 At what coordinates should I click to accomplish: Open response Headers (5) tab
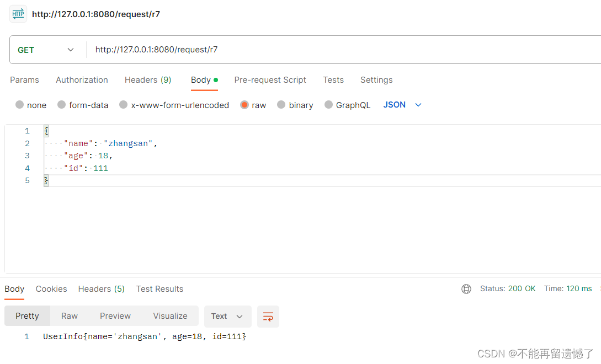[x=102, y=289]
